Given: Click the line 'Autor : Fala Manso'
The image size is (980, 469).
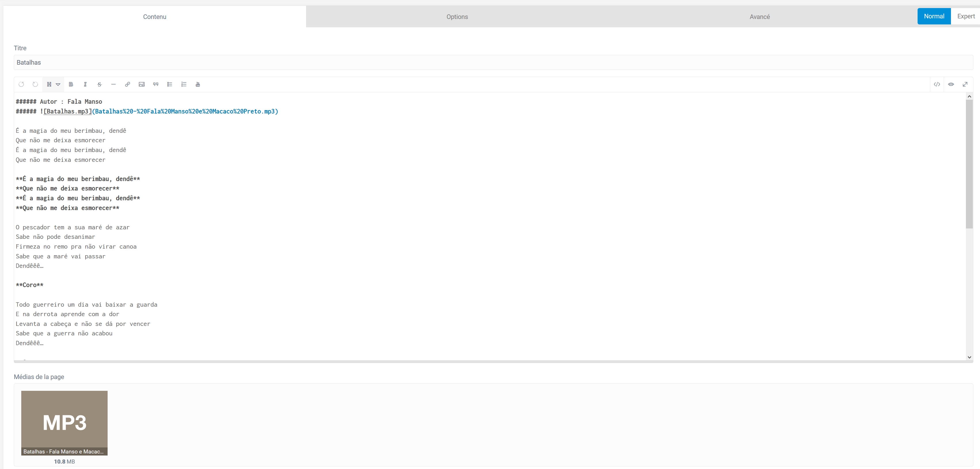Looking at the screenshot, I should pyautogui.click(x=71, y=101).
